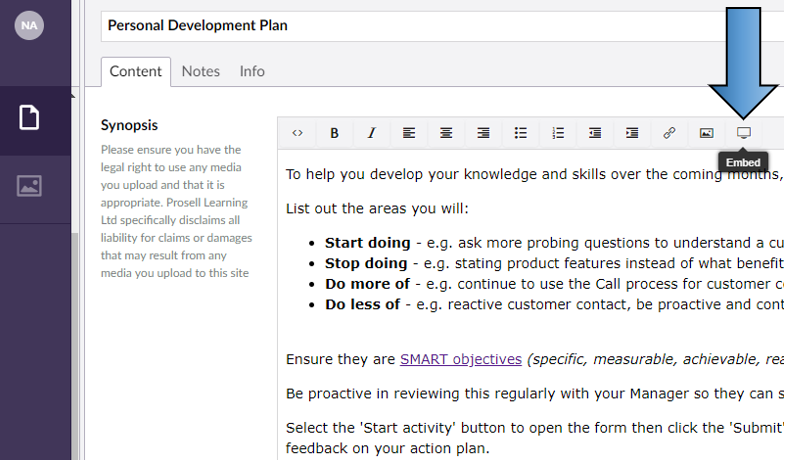Increase indent icon

[632, 133]
